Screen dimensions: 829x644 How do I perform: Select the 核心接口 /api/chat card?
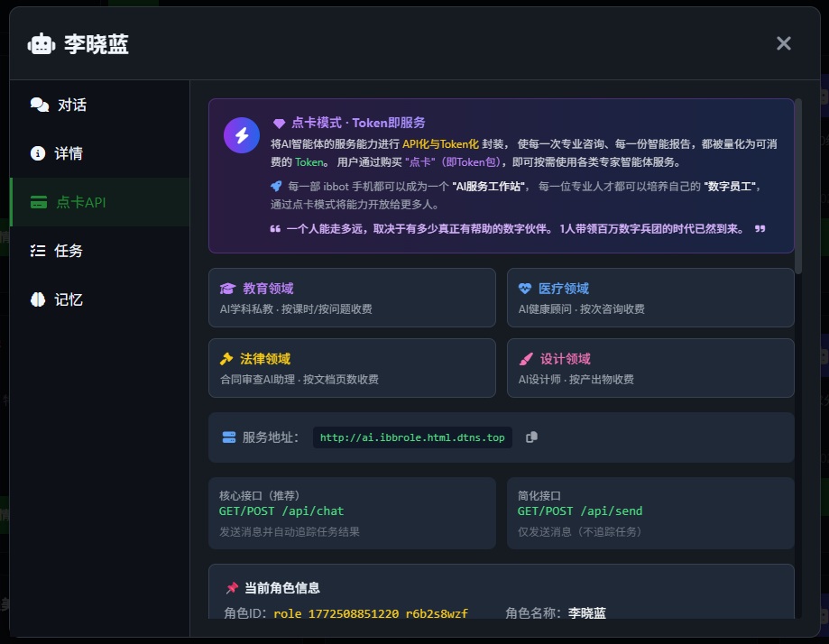(x=352, y=513)
